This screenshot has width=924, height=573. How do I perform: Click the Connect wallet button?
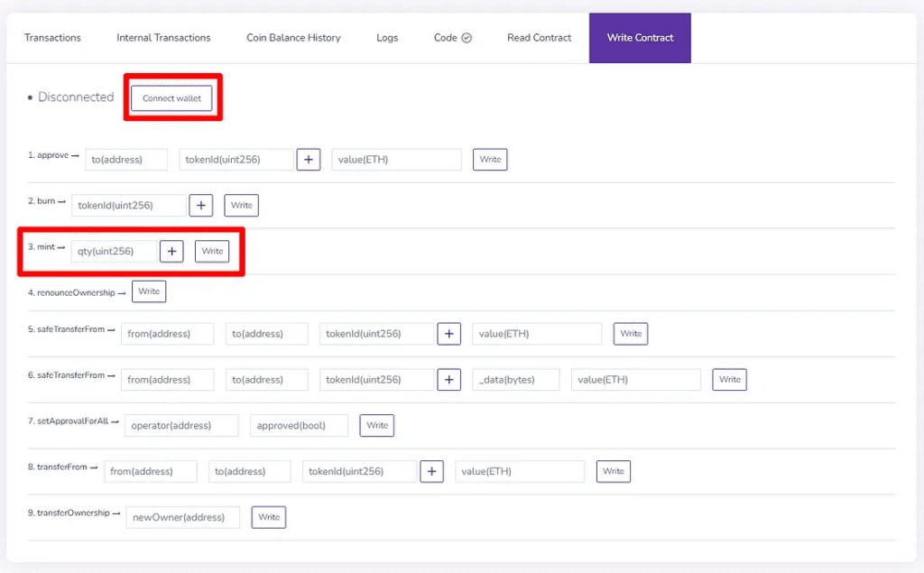click(x=171, y=98)
